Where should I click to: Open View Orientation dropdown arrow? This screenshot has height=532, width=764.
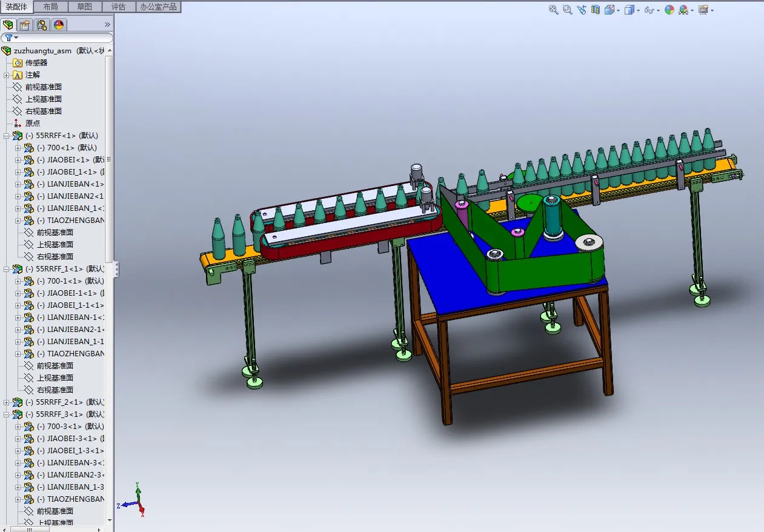point(618,10)
